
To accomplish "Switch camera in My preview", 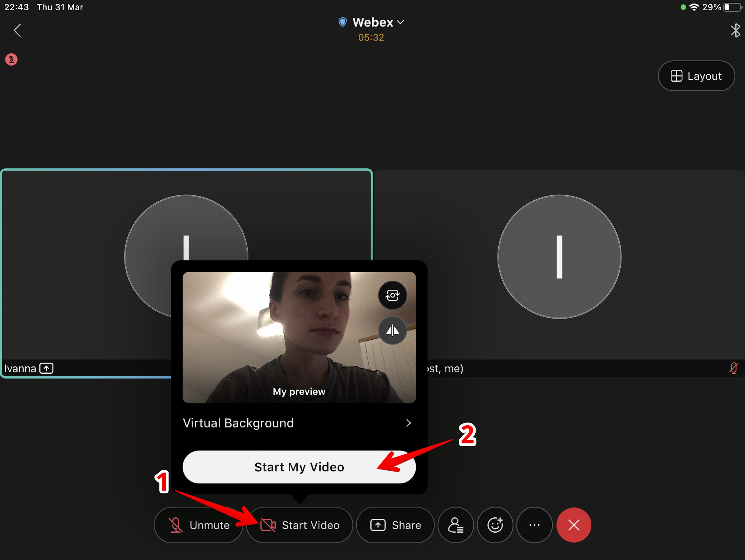I will pyautogui.click(x=392, y=295).
